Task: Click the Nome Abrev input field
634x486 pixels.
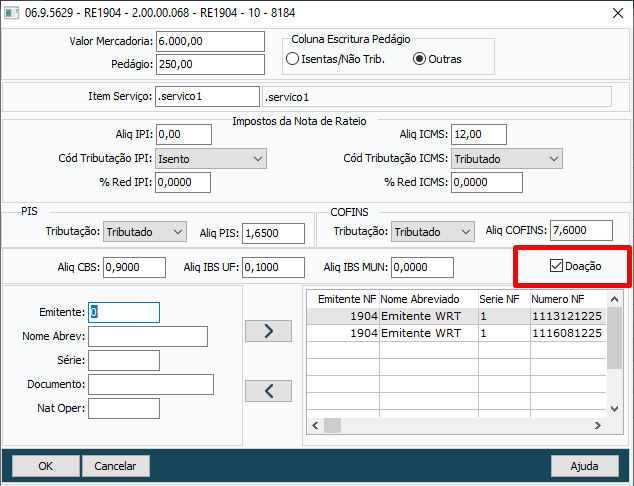Action: 148,336
